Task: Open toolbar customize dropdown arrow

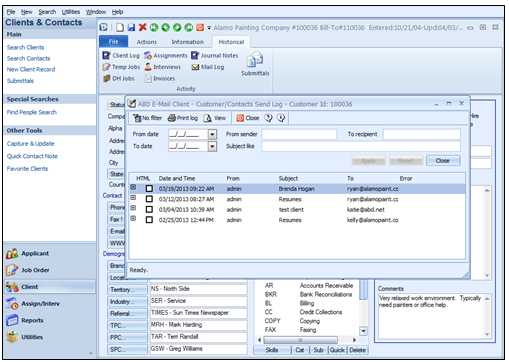Action: 209,28
